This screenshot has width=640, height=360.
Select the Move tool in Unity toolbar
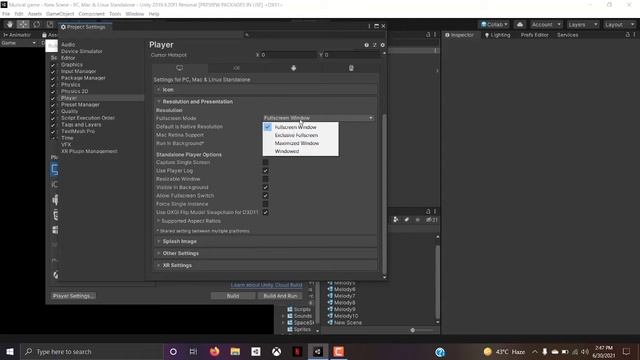pos(23,24)
